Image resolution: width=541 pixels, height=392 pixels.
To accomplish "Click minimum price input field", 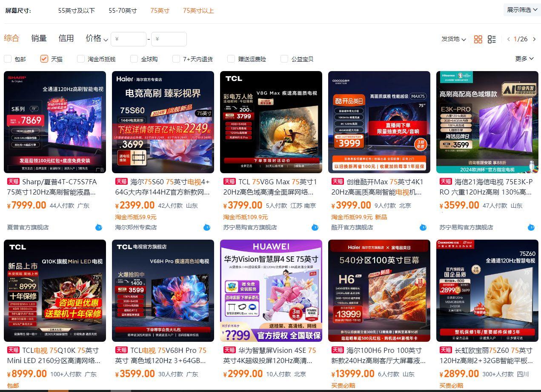I will click(x=129, y=39).
